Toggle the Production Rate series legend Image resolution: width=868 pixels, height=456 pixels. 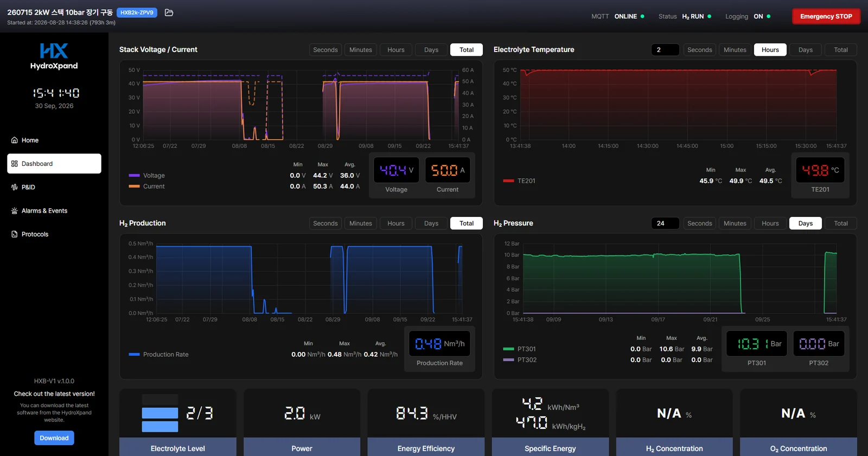(x=159, y=355)
